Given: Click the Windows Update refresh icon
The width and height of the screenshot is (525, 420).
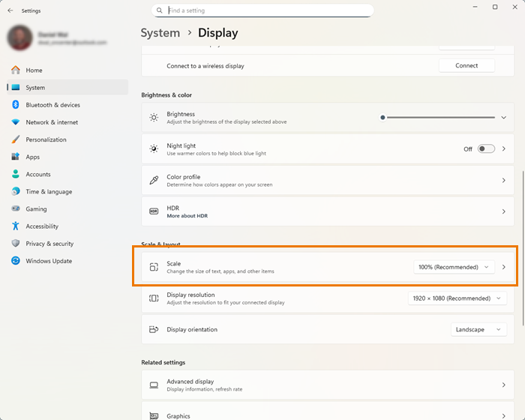Looking at the screenshot, I should point(16,260).
